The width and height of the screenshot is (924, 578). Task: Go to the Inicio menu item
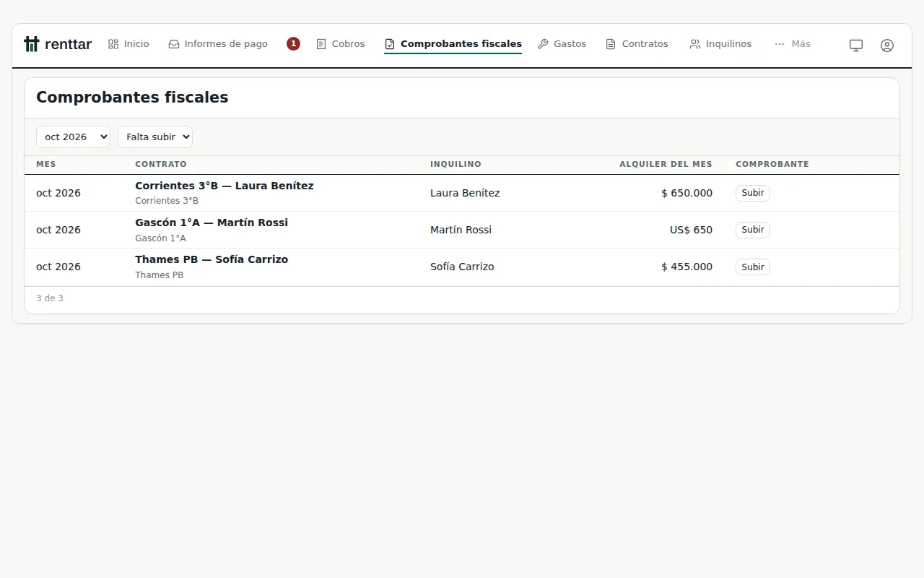click(128, 44)
